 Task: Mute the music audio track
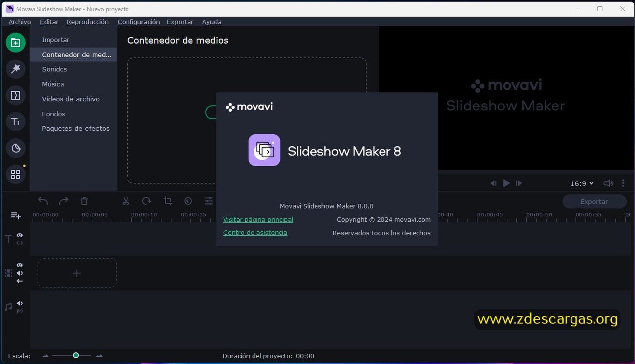20,303
